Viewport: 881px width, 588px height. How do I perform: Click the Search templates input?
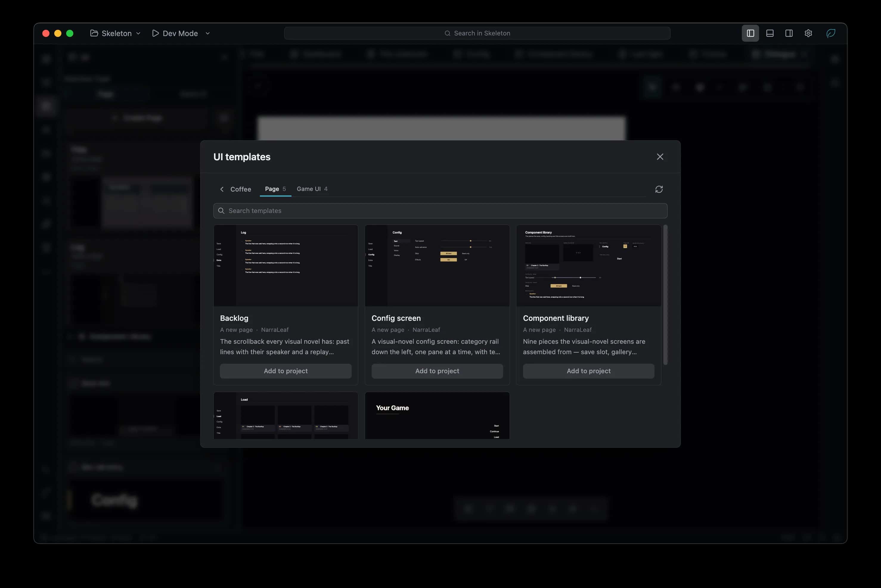point(440,211)
